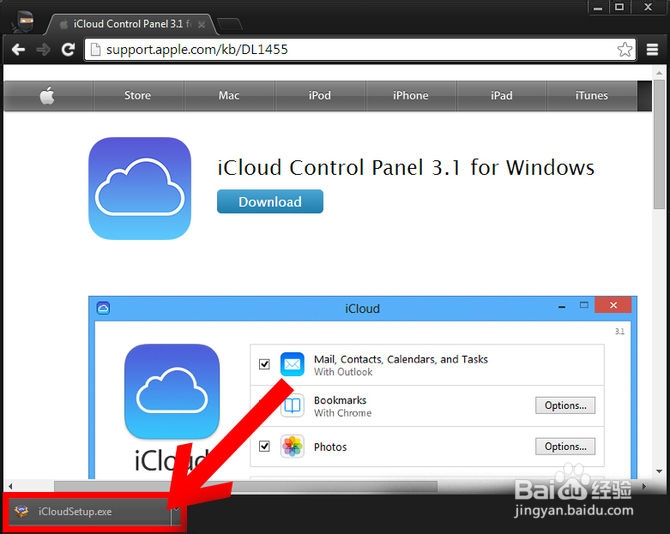Viewport: 670px width, 534px height.
Task: Click the page icon in the address bar
Action: (96, 50)
